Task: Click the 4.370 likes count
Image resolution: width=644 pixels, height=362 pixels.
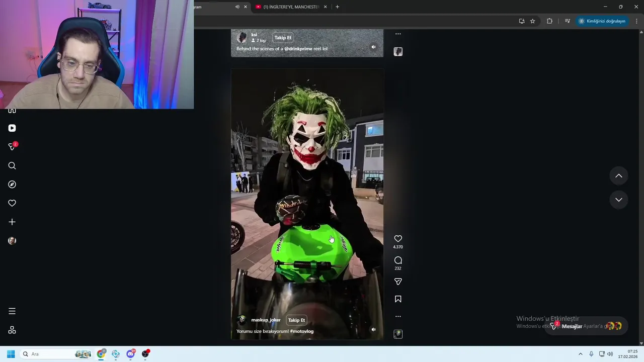Action: 398,247
